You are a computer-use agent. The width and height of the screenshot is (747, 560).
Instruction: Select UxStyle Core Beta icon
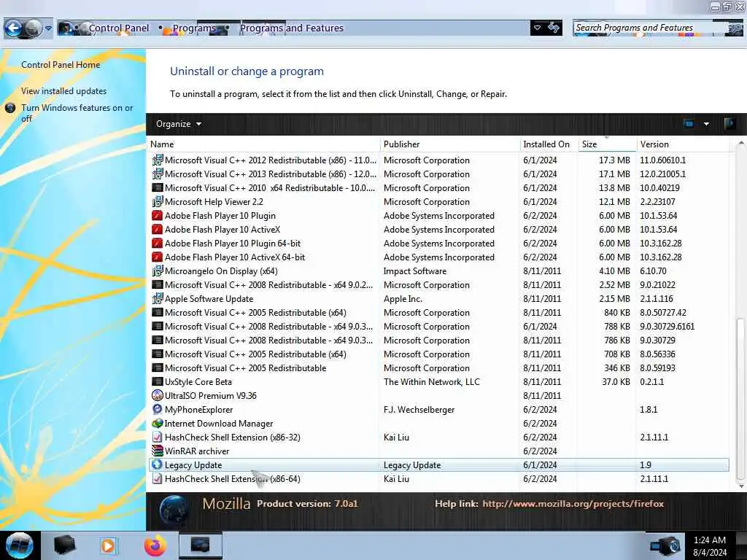point(158,381)
